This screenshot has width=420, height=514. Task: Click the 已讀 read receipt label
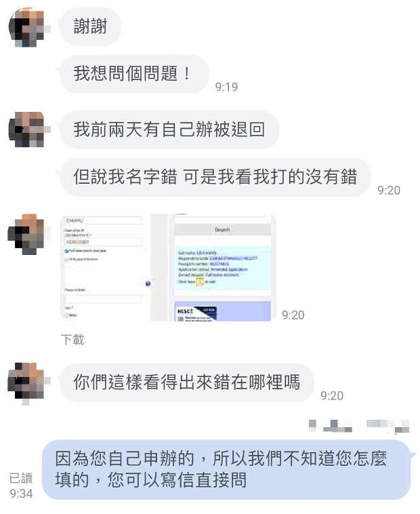click(x=21, y=478)
